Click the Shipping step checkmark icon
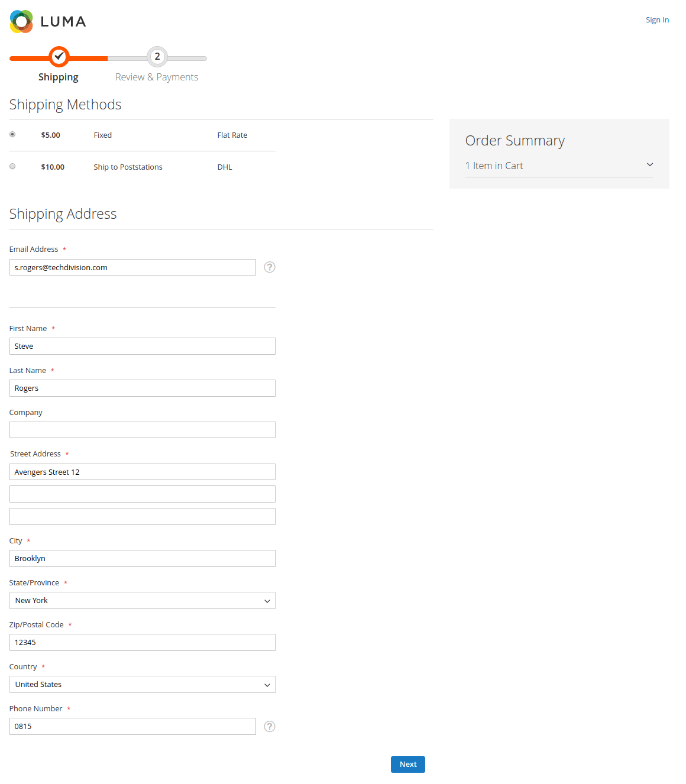The image size is (686, 784). coord(59,57)
